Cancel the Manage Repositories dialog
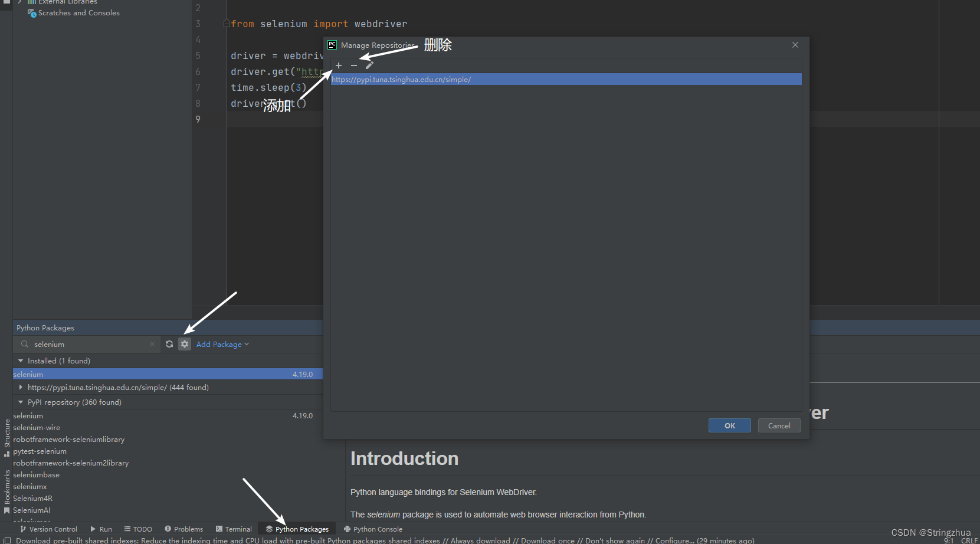Screen dimensions: 980x544 (x=779, y=425)
